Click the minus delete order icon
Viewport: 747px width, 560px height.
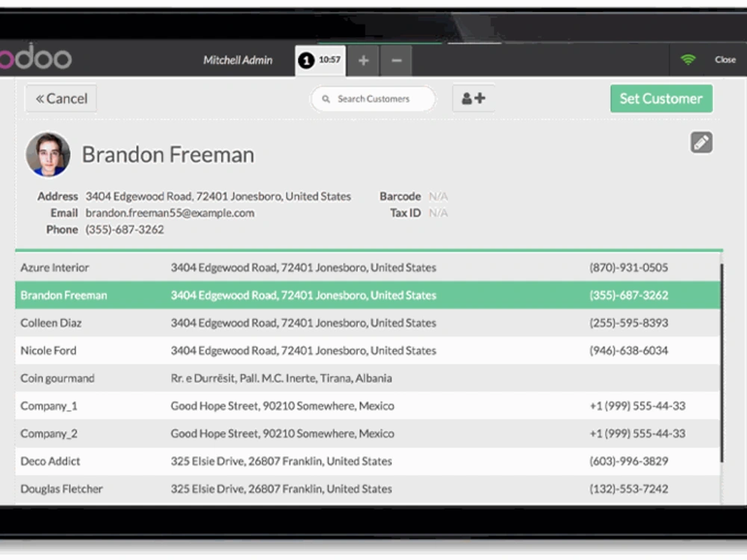[397, 60]
